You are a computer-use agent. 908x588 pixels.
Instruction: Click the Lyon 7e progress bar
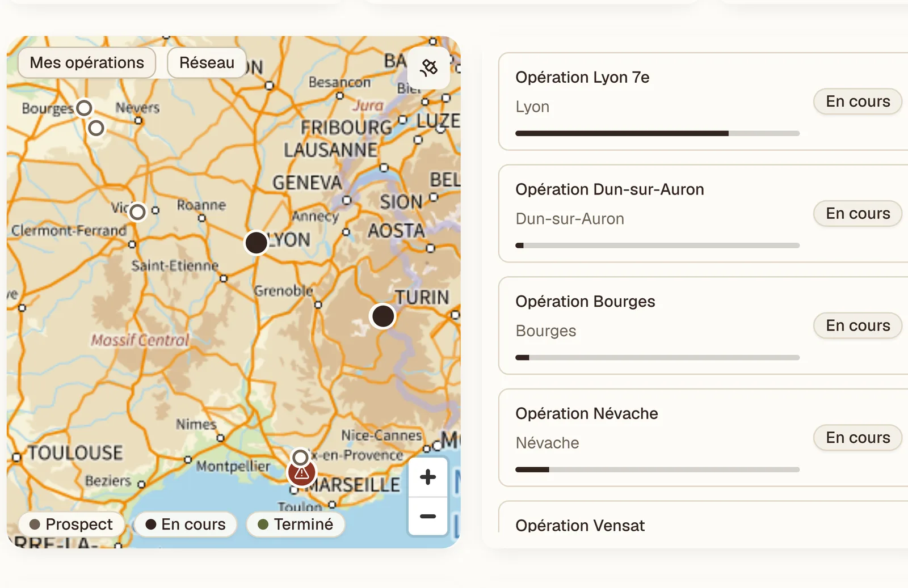657,133
